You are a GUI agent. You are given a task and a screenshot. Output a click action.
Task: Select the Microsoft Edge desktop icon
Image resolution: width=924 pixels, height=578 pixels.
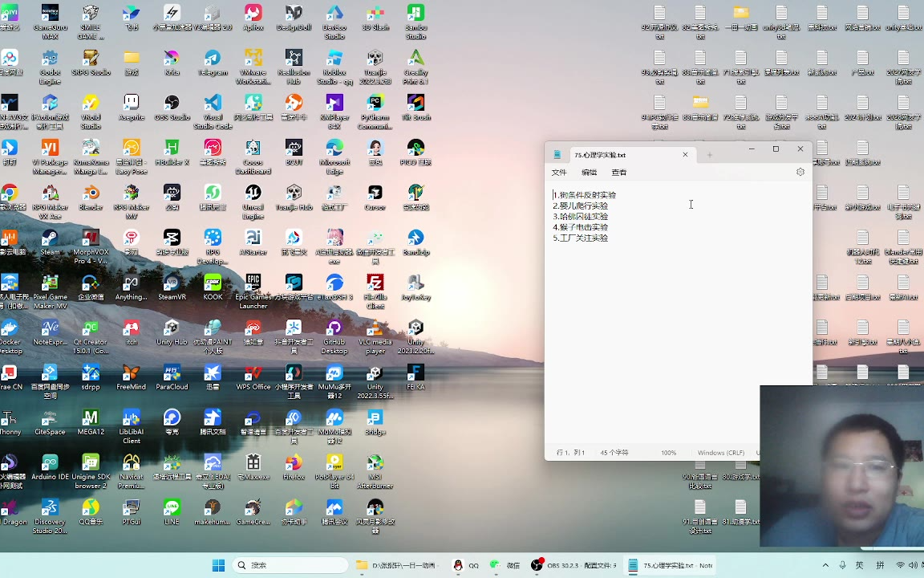334,157
